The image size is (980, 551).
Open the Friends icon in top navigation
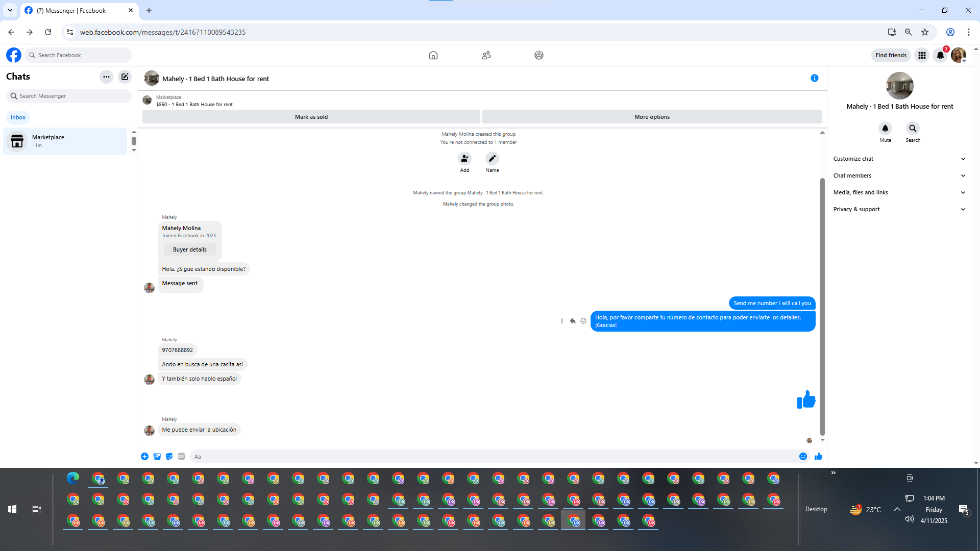coord(486,55)
